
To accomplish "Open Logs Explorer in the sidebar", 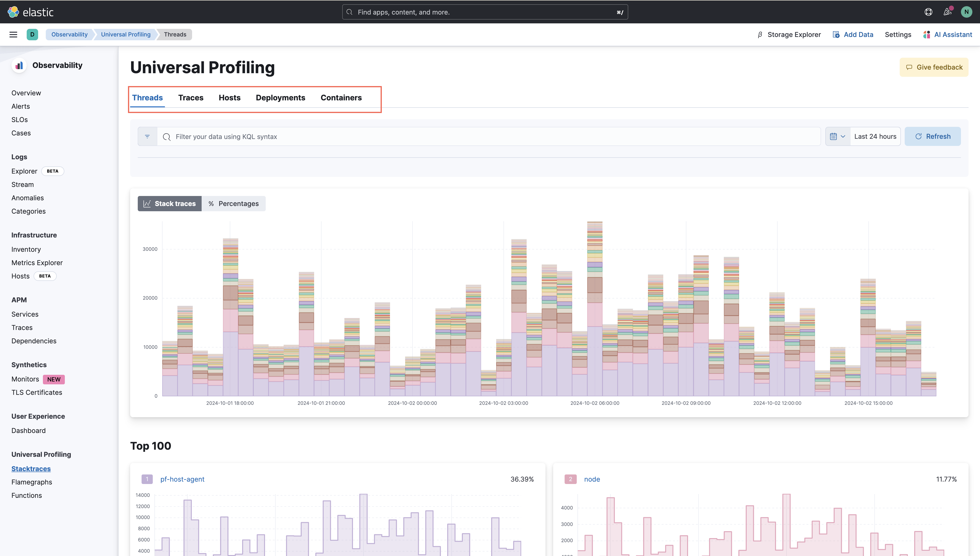I will coord(24,171).
